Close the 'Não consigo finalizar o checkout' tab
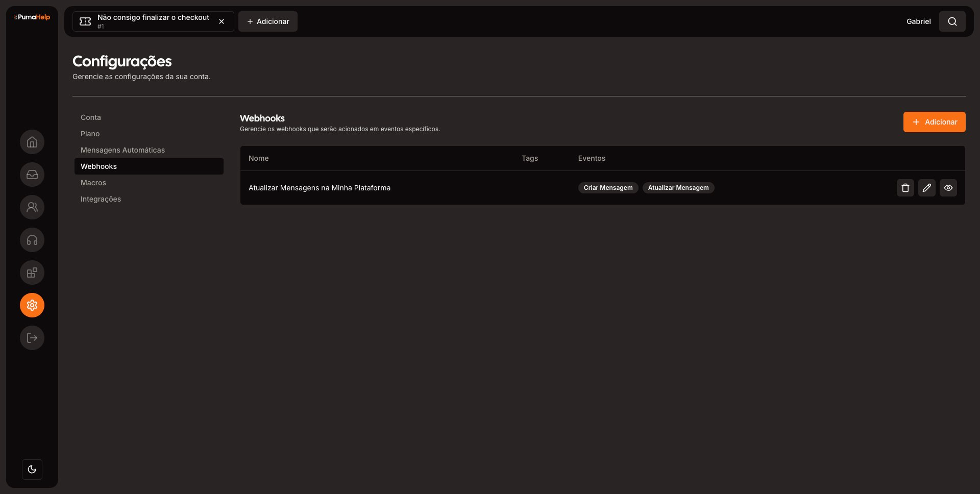980x494 pixels. [x=222, y=21]
